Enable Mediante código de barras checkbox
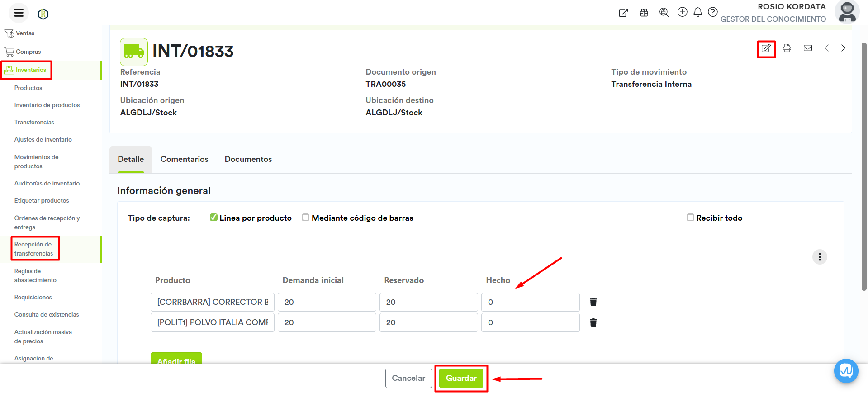The image size is (868, 393). [306, 218]
